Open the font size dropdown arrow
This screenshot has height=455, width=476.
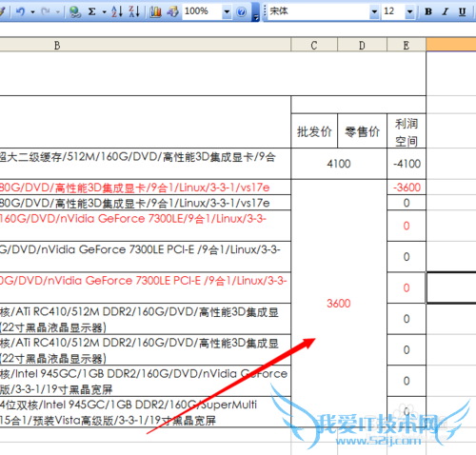[x=410, y=12]
